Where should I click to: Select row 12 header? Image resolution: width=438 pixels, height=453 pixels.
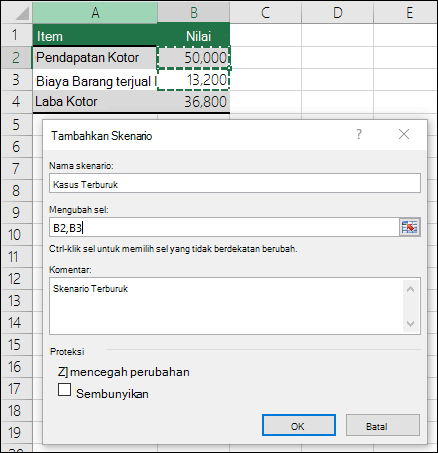(x=17, y=278)
